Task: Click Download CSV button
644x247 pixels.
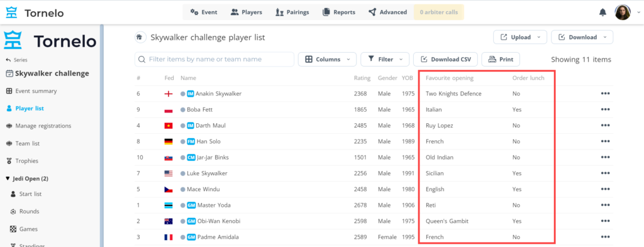Action: [x=445, y=60]
